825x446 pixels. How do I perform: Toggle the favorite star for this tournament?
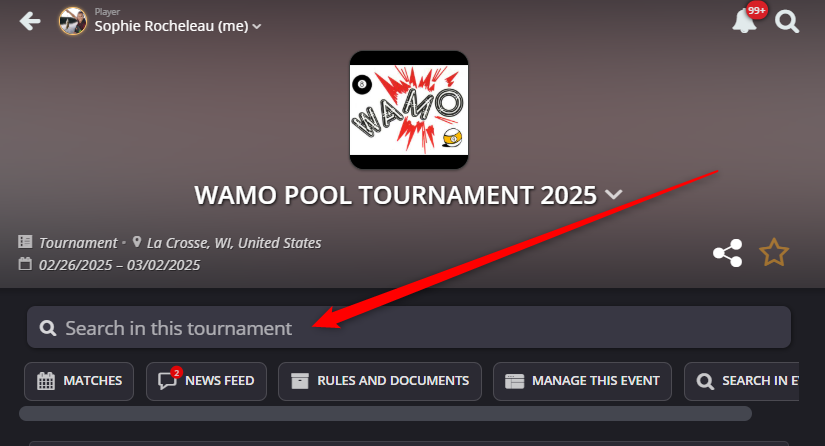point(774,252)
